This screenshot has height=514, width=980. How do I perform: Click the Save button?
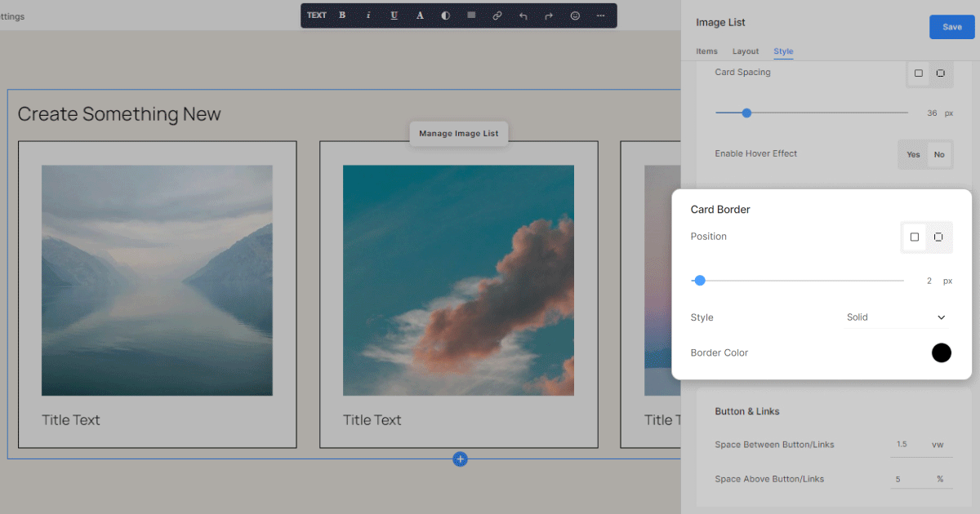click(x=951, y=27)
